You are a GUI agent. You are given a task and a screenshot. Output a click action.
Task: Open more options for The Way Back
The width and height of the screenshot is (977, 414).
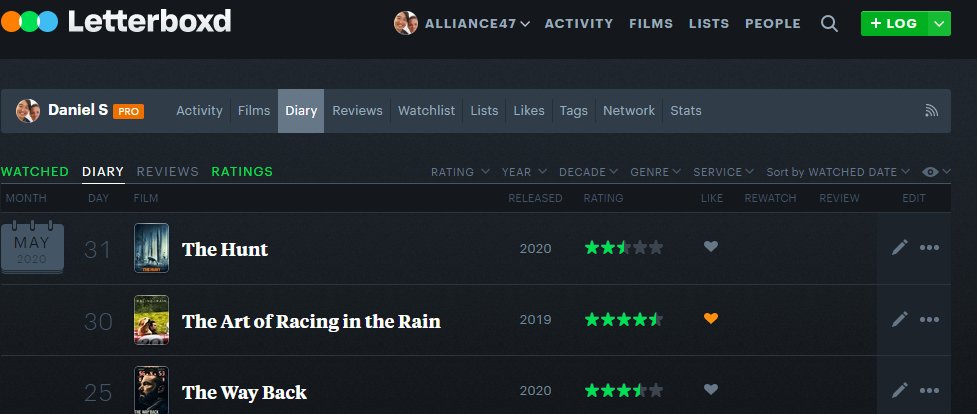coord(929,391)
